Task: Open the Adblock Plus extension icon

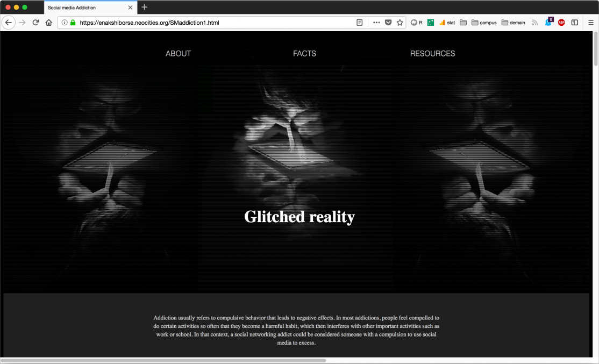Action: click(561, 23)
